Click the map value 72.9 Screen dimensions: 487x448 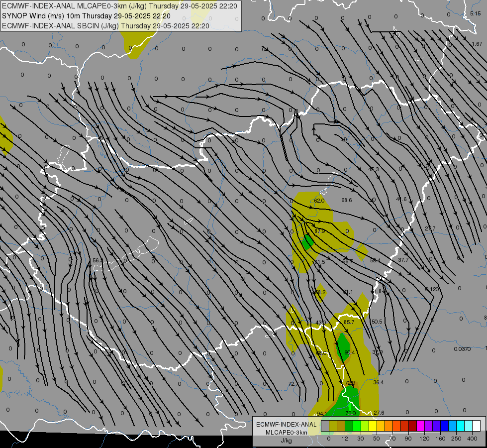(350, 383)
